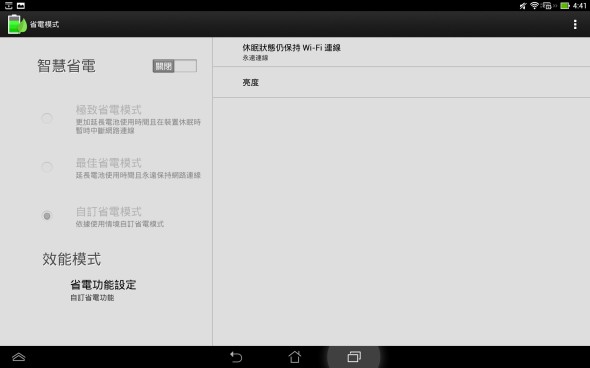Image resolution: width=590 pixels, height=368 pixels.
Task: Tap the Android back navigation button
Action: point(236,357)
